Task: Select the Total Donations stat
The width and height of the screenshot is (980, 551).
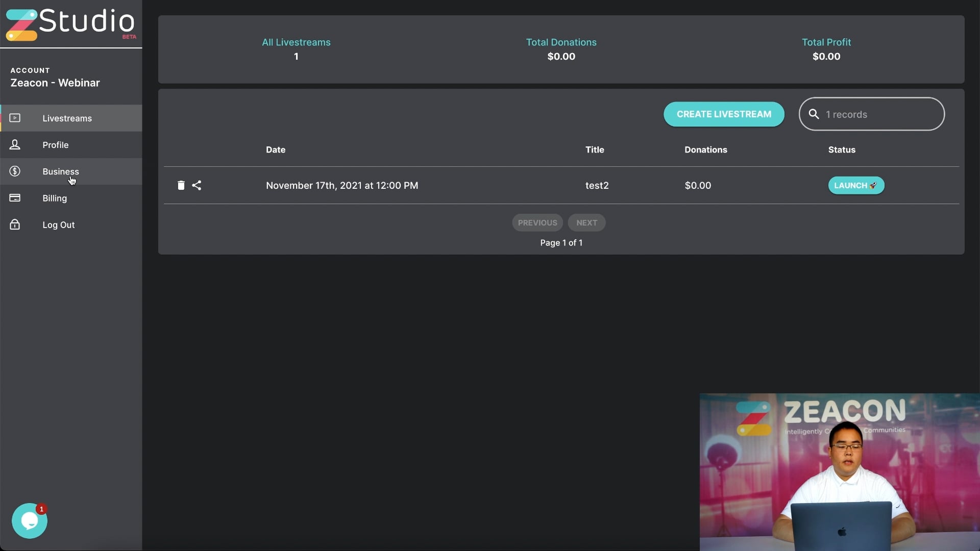Action: coord(561,49)
